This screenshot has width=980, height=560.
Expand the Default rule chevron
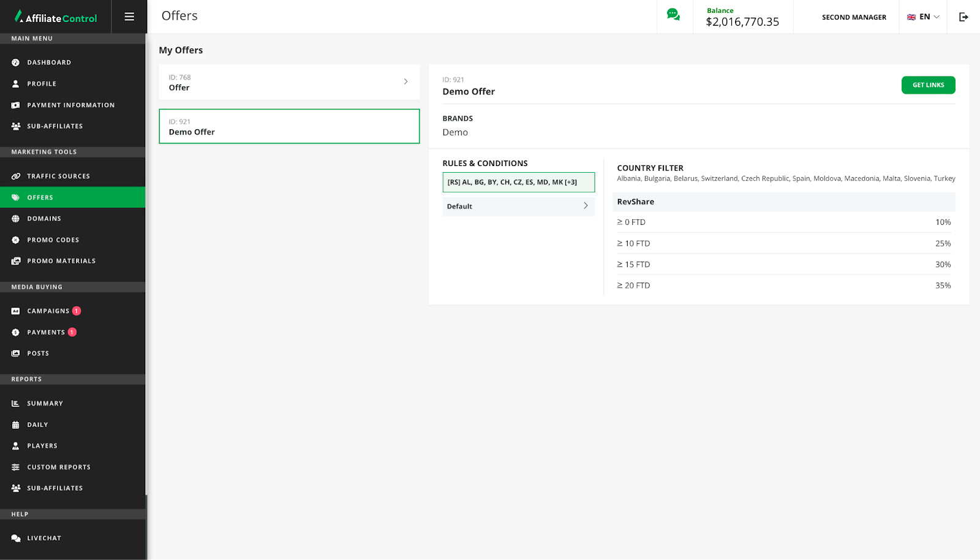586,206
